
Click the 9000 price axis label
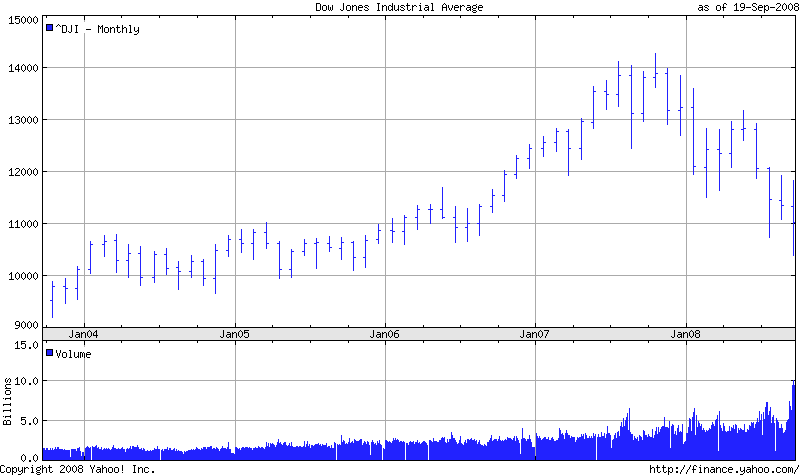coord(23,326)
